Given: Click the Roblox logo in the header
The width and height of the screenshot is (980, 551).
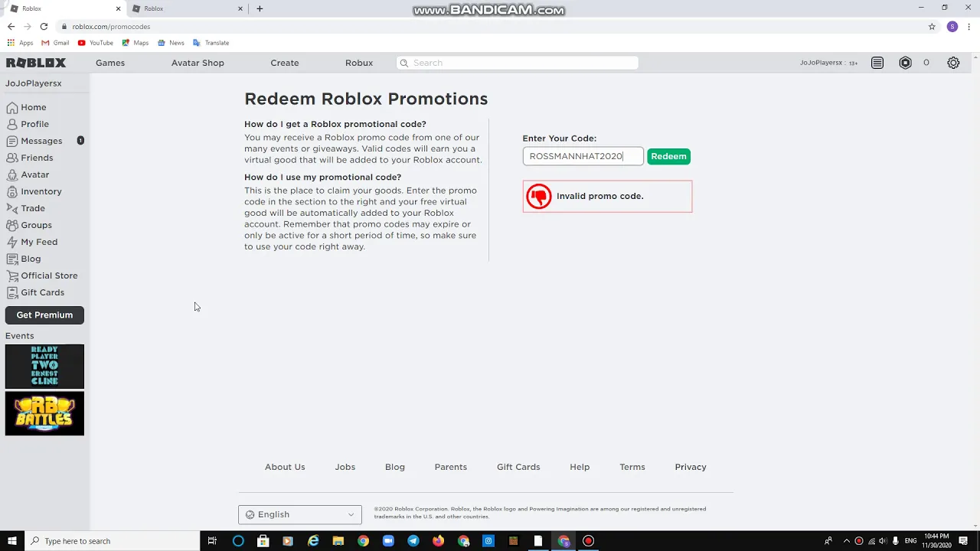Looking at the screenshot, I should 36,63.
